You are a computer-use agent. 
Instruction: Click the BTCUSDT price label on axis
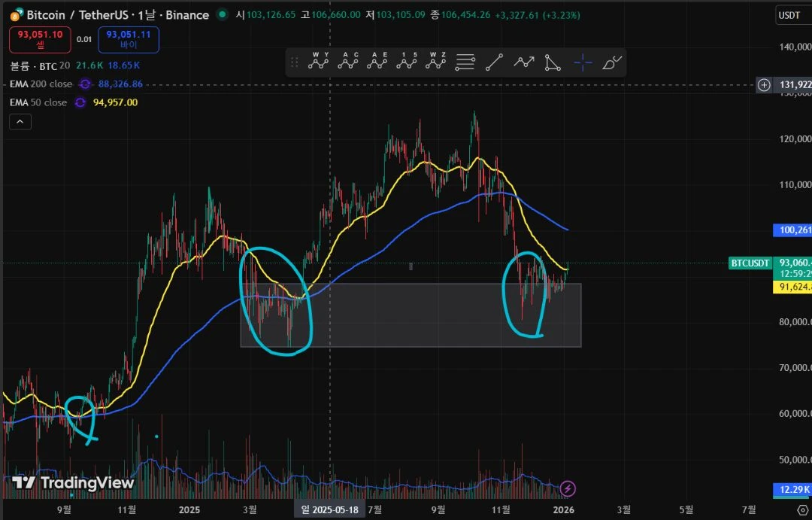point(750,263)
